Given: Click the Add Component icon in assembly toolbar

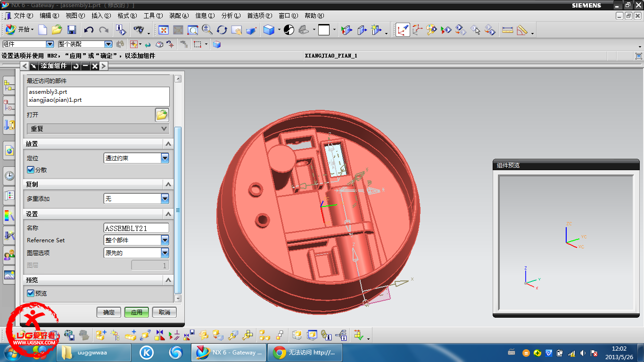Looking at the screenshot, I should [100, 335].
